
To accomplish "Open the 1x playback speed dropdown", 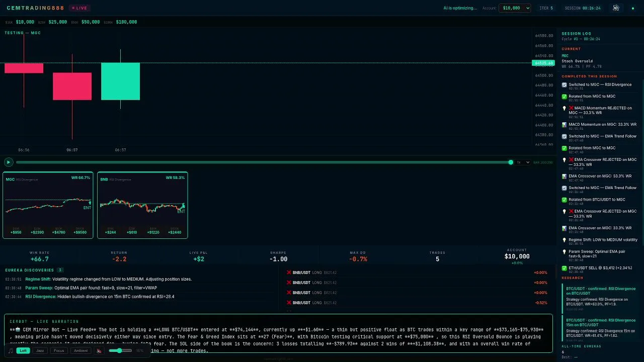I will [523, 162].
